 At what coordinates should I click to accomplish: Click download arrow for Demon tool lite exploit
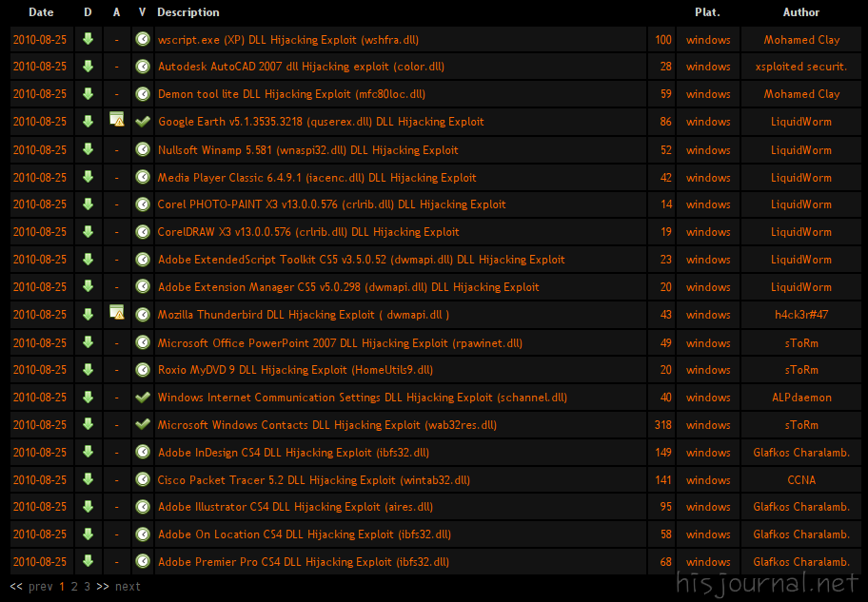click(x=88, y=93)
